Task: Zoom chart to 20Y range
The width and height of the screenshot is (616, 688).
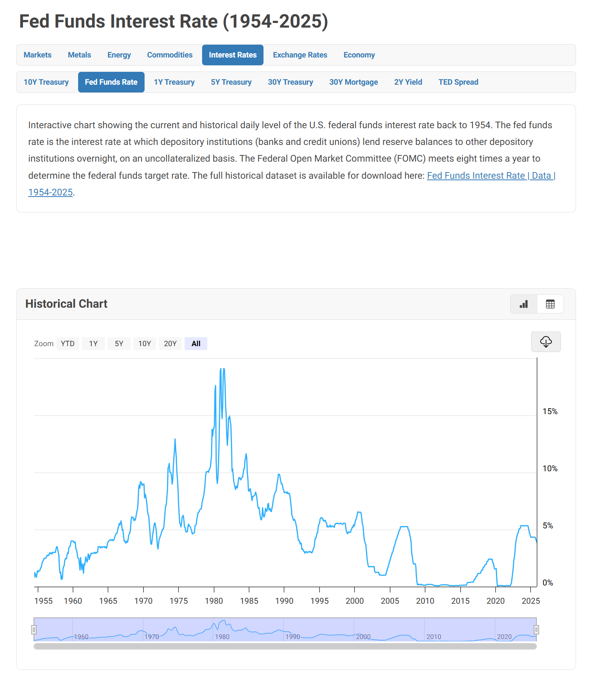Action: tap(170, 343)
